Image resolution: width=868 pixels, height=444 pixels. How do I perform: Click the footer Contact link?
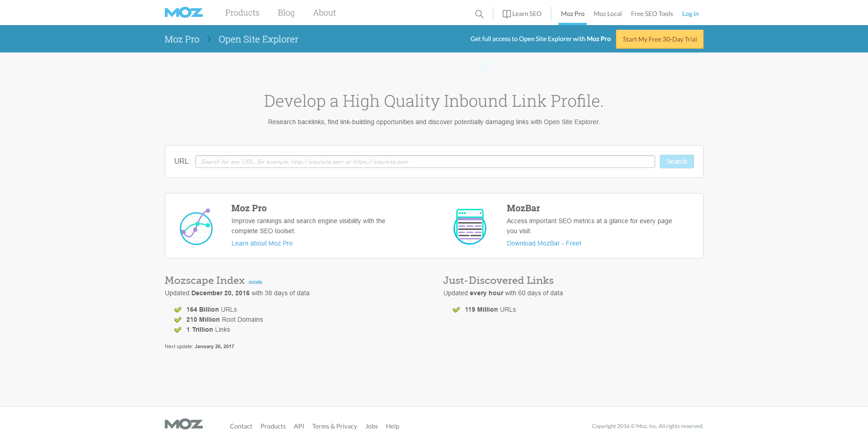(x=241, y=426)
